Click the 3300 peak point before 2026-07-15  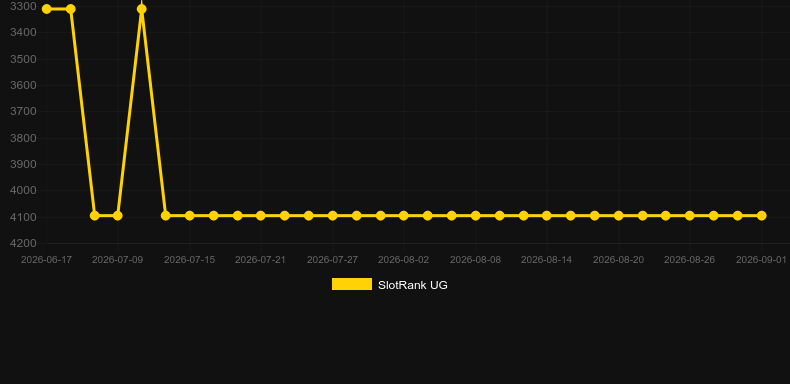142,9
